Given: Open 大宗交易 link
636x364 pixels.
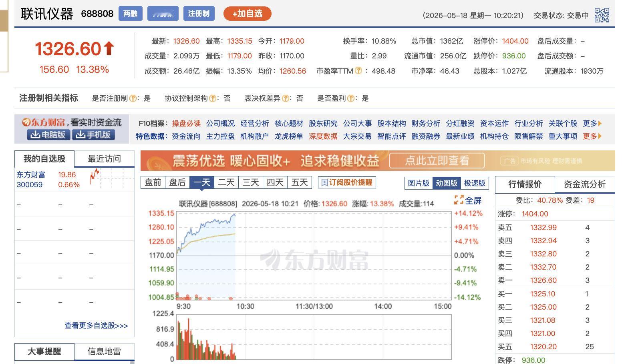Looking at the screenshot, I should 357,136.
